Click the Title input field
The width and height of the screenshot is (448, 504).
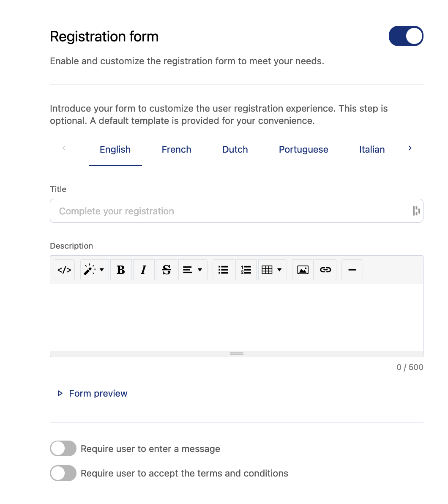coord(230,211)
